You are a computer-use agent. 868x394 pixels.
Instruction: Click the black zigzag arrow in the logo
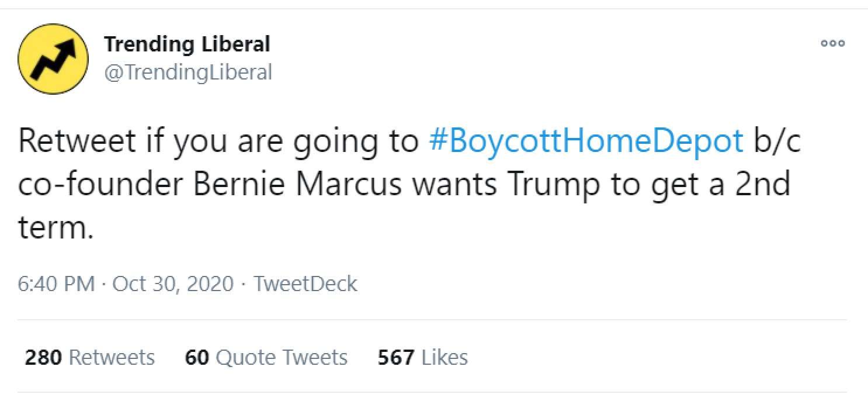tap(54, 59)
